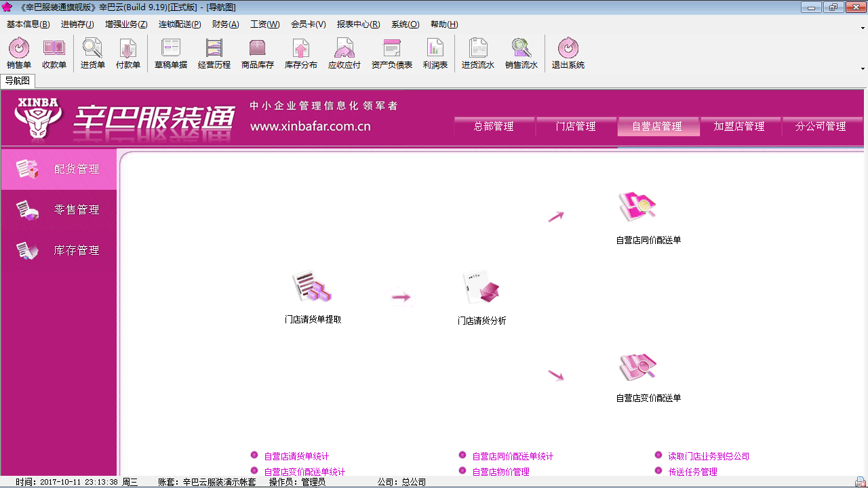Click the status bar 时间 entry
Image resolution: width=868 pixels, height=488 pixels.
[x=77, y=482]
